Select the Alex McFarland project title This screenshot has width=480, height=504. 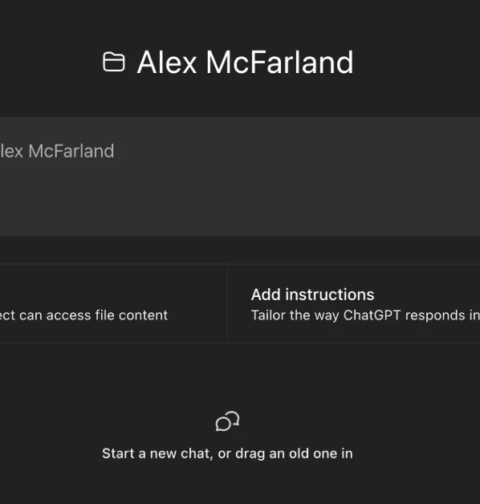pyautogui.click(x=245, y=62)
